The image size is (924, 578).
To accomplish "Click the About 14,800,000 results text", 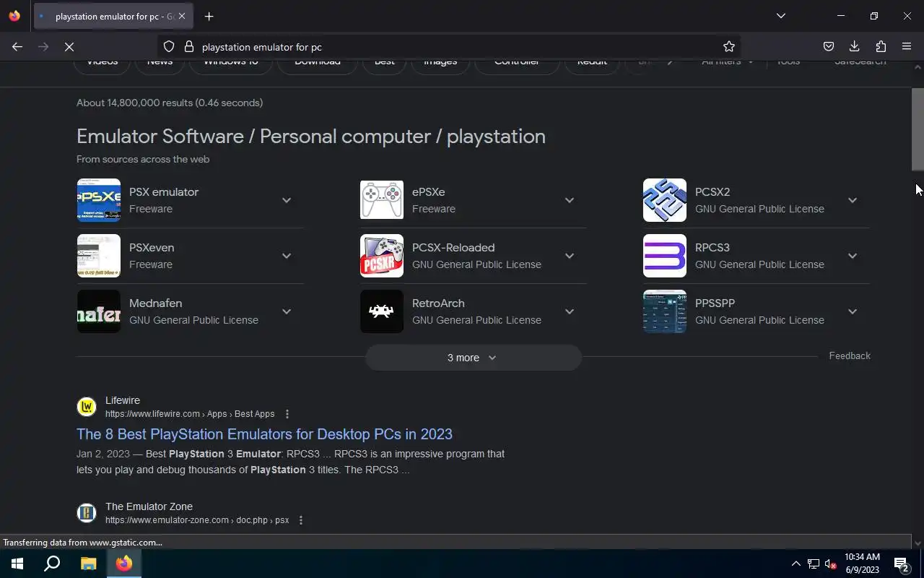I will click(x=170, y=103).
